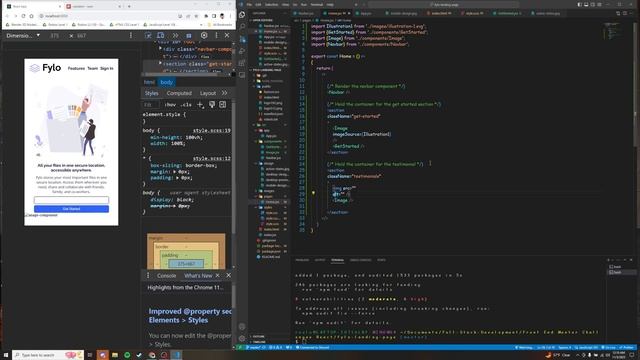Open DevTools customize three-dot menu
The width and height of the screenshot is (640, 360).
216,36
